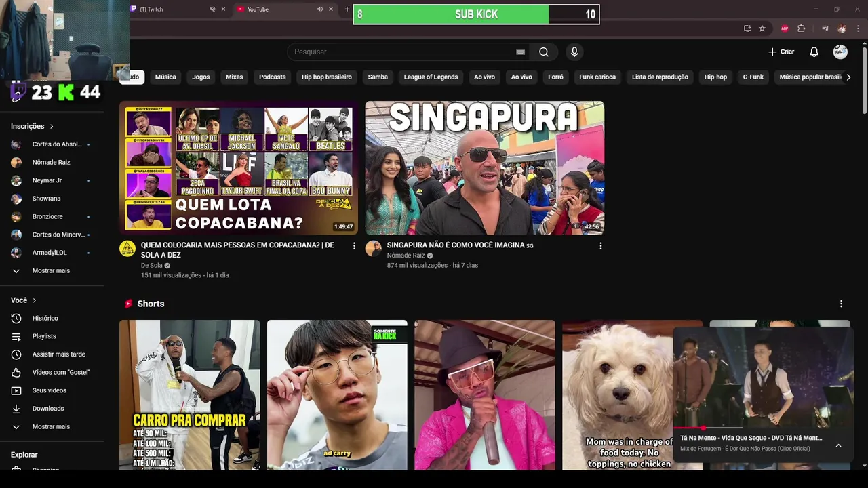Click the page vertical scrollbar
Screen dimensions: 868x488
[864, 81]
